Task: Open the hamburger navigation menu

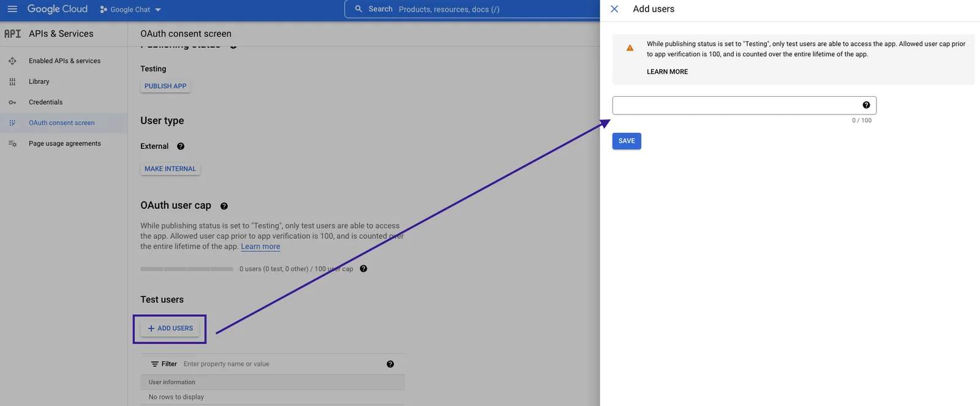Action: 12,9
